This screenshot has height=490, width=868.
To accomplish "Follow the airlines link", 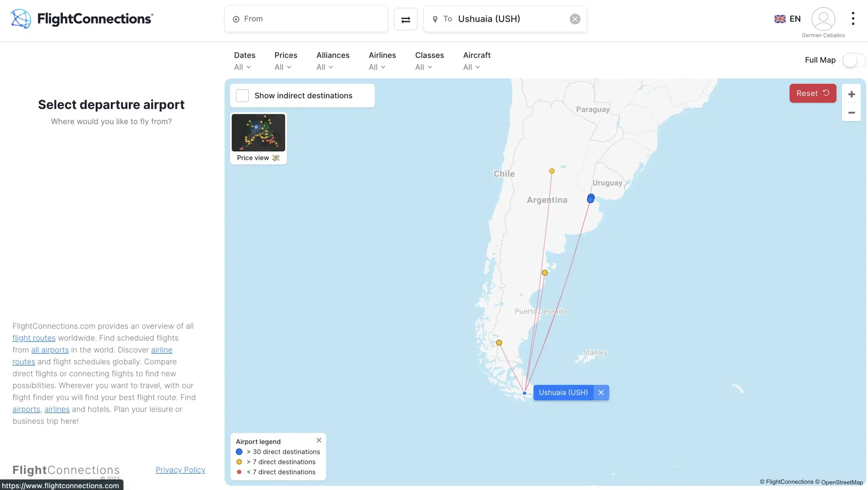I will pos(57,409).
